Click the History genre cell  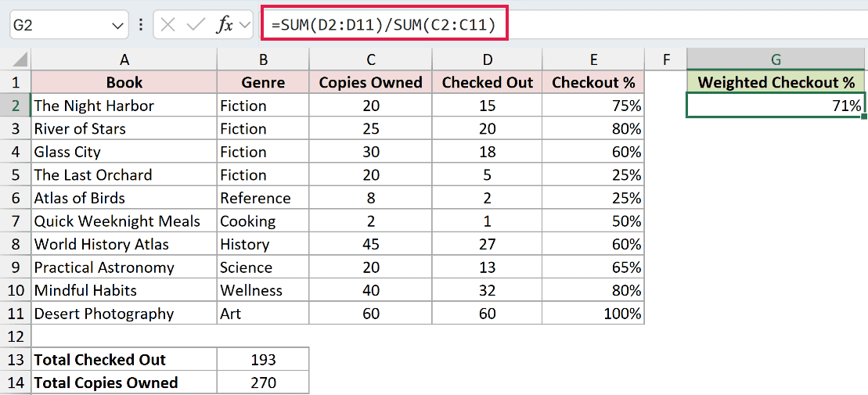click(x=263, y=245)
